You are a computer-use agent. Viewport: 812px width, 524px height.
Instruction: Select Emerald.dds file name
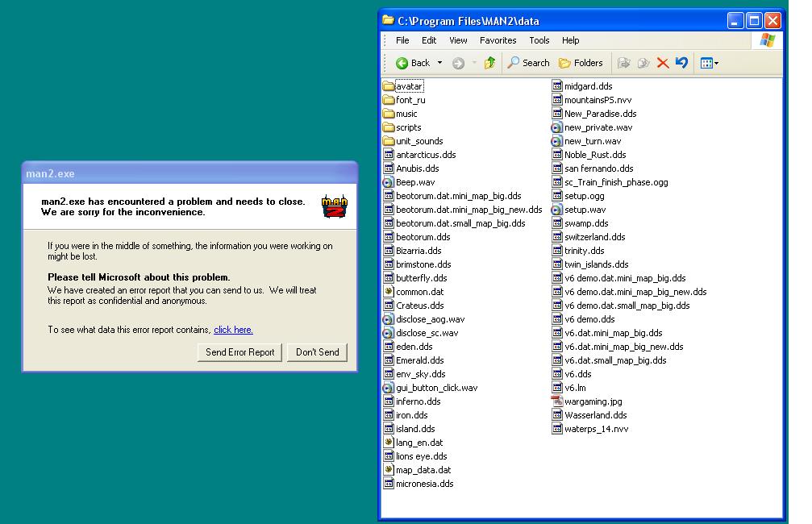[420, 360]
